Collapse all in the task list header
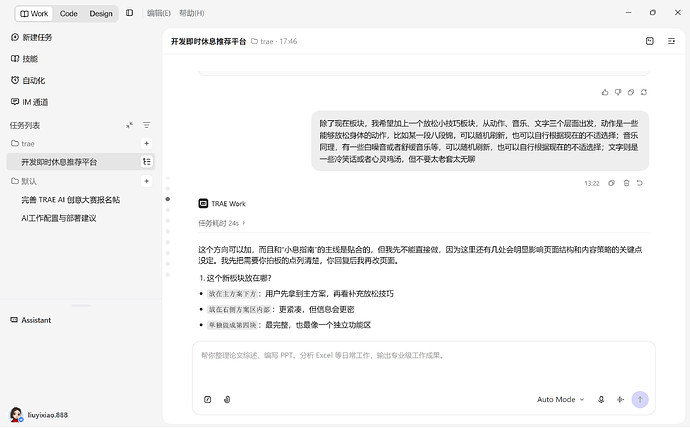 129,125
